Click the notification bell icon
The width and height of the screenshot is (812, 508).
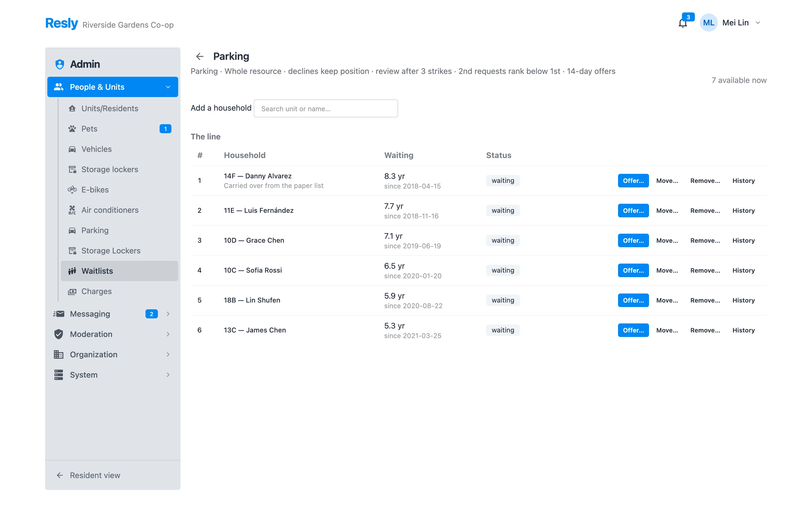[683, 23]
